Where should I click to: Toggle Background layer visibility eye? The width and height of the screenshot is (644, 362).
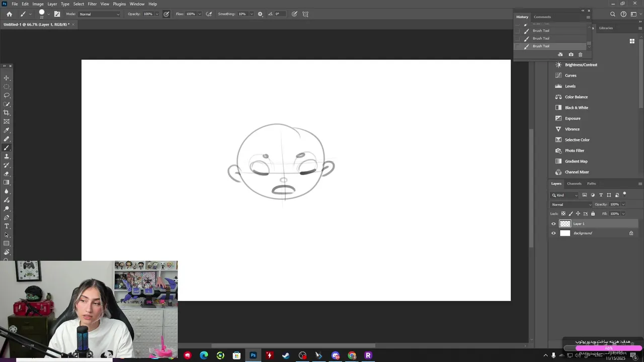[x=553, y=233]
